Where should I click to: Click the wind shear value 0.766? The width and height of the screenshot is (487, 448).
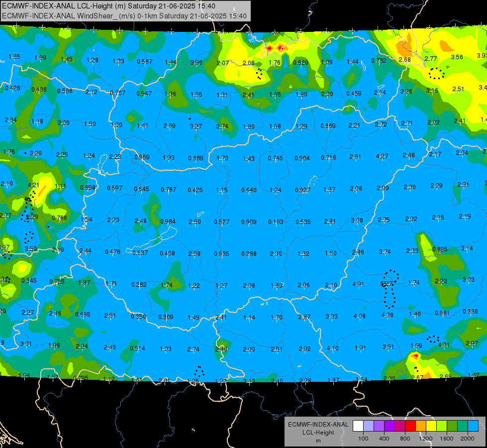[59, 218]
